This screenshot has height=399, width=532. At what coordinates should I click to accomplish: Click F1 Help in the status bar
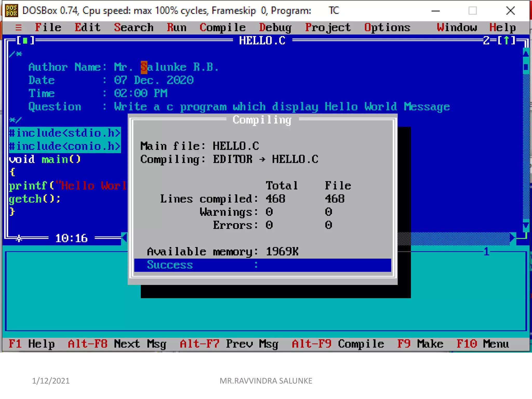[x=32, y=344]
